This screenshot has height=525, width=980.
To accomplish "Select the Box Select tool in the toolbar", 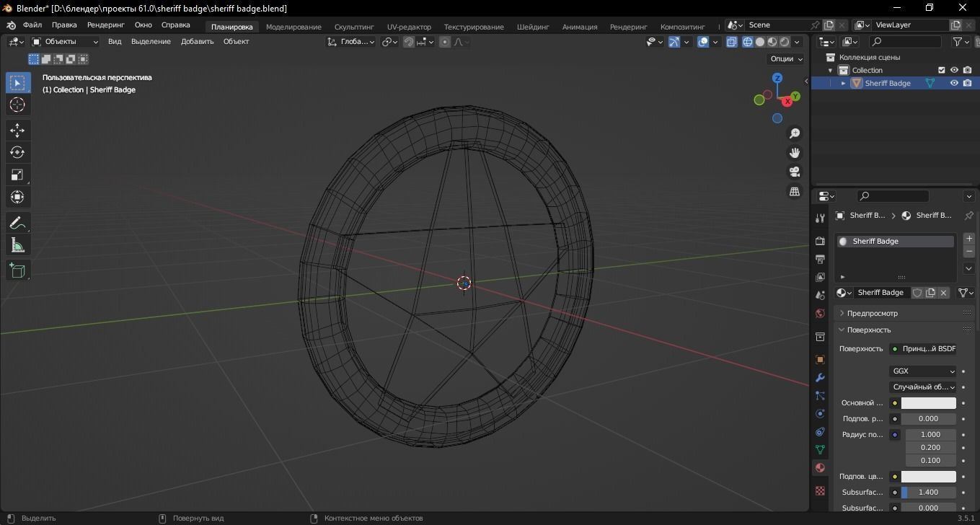I will pos(17,83).
